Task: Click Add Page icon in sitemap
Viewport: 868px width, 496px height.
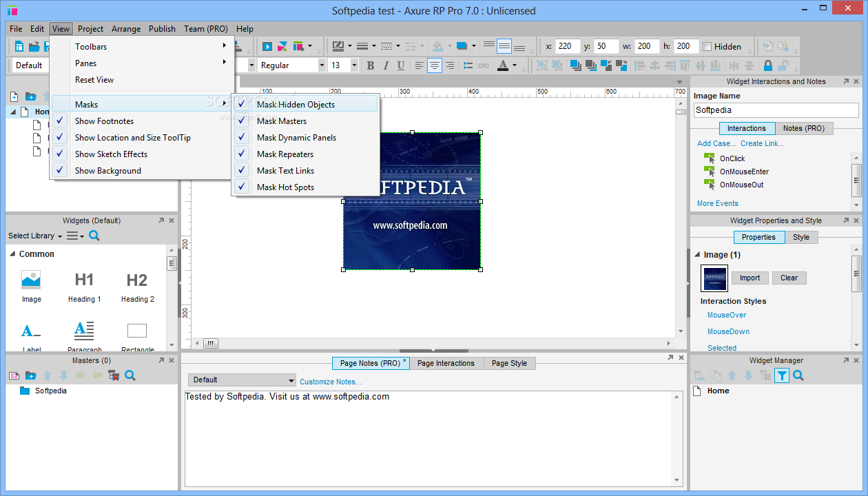Action: 14,96
